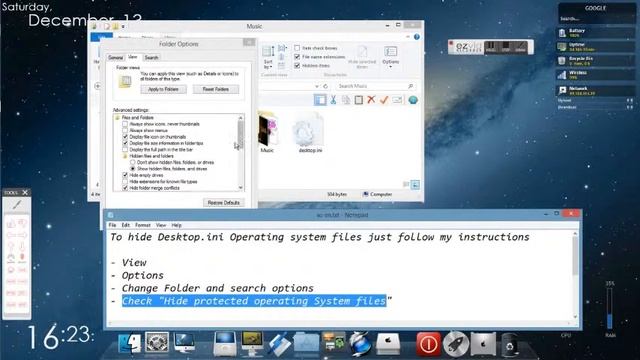
Task: Click the Advanced settings scroll up arrow
Action: (240, 118)
